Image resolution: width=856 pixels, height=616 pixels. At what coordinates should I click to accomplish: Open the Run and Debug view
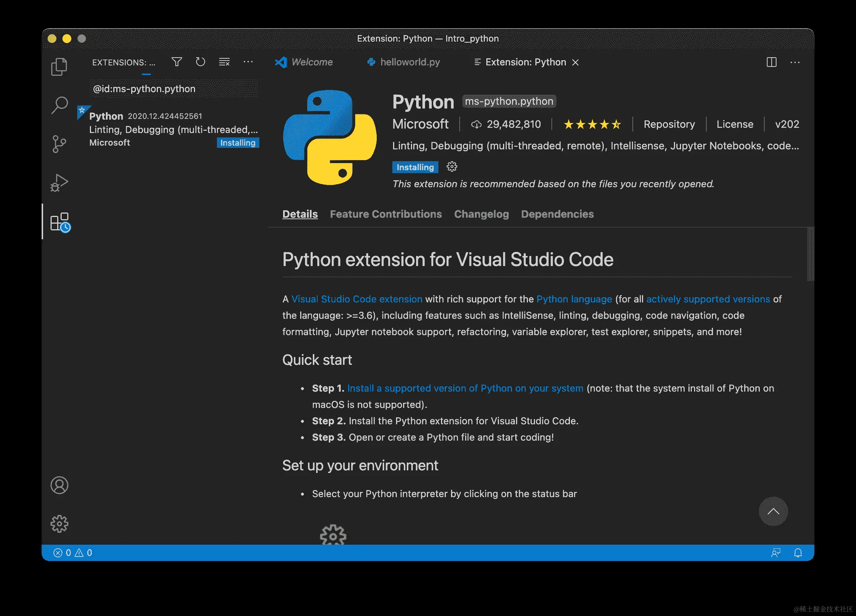59,183
